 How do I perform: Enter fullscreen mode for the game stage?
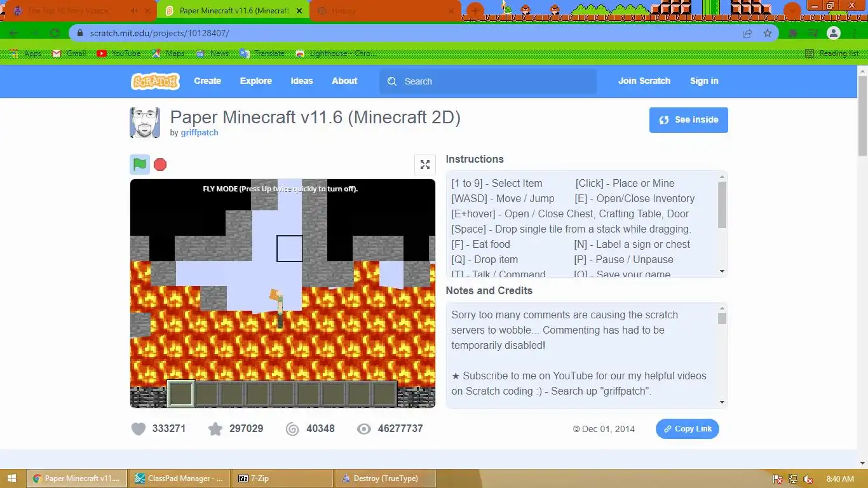tap(425, 165)
